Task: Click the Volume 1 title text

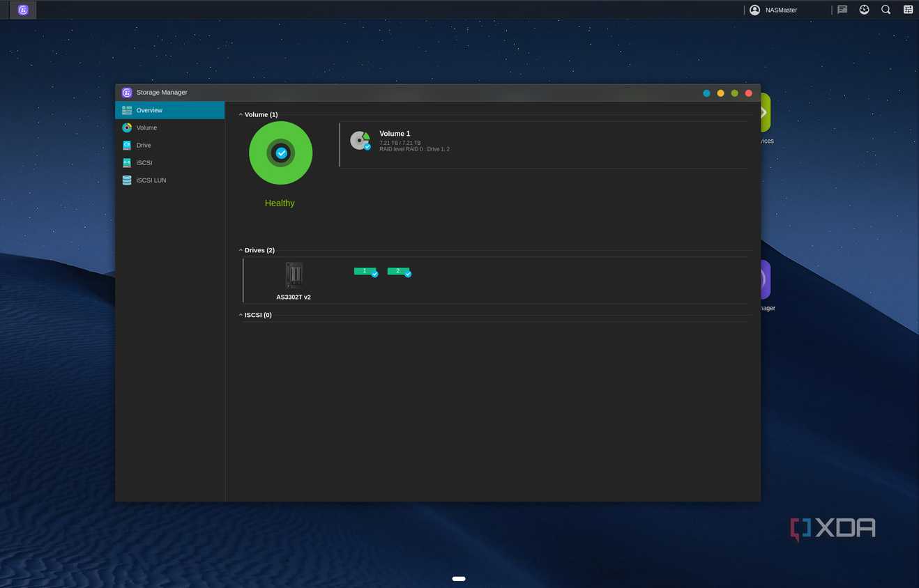Action: (x=395, y=134)
